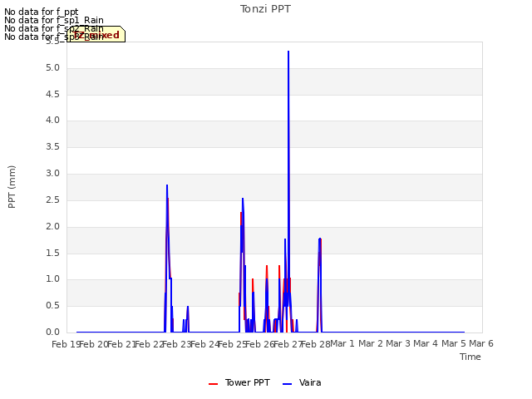Click the 5.0 y-axis tick label
The image size is (532, 399).
[x=52, y=68]
